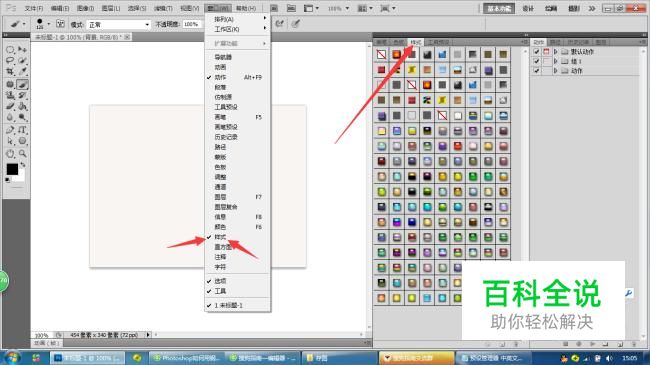Select the Ellipse shape tool

pos(22,141)
